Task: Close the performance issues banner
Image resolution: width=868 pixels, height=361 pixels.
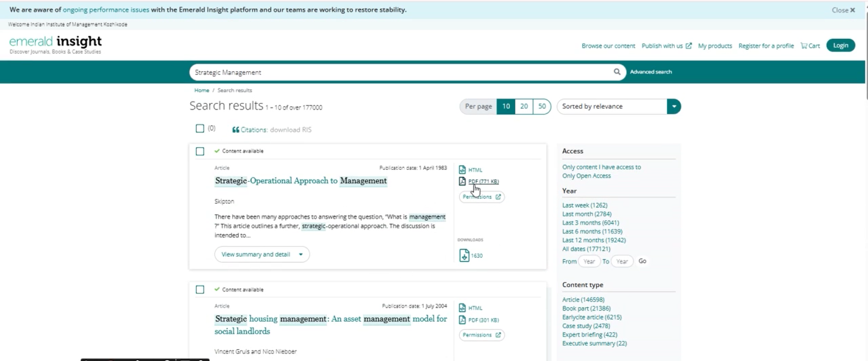Action: coord(843,10)
